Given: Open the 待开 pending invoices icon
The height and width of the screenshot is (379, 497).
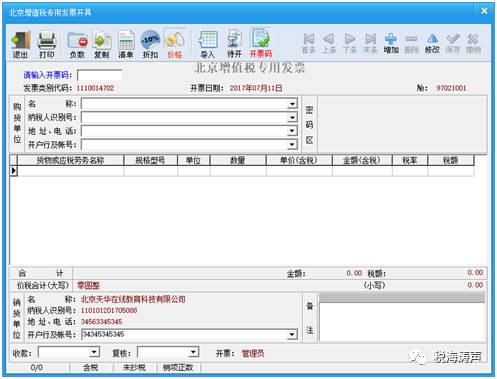Looking at the screenshot, I should pos(234,44).
